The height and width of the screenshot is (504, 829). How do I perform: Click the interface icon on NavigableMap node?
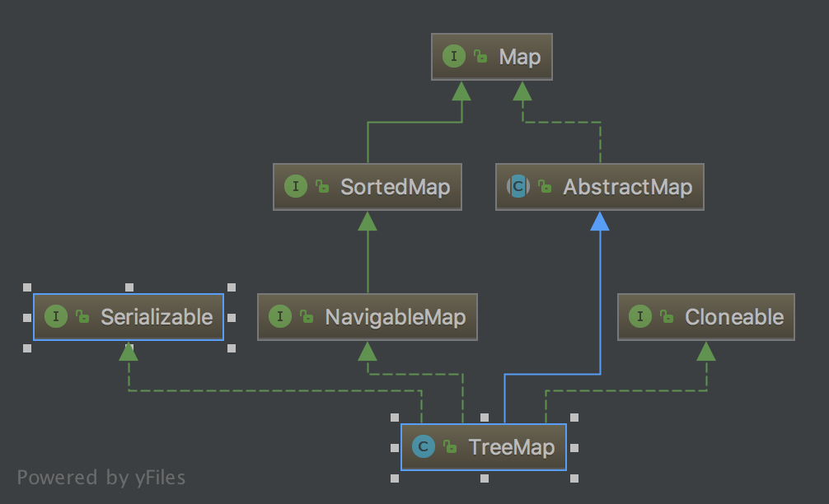[280, 317]
